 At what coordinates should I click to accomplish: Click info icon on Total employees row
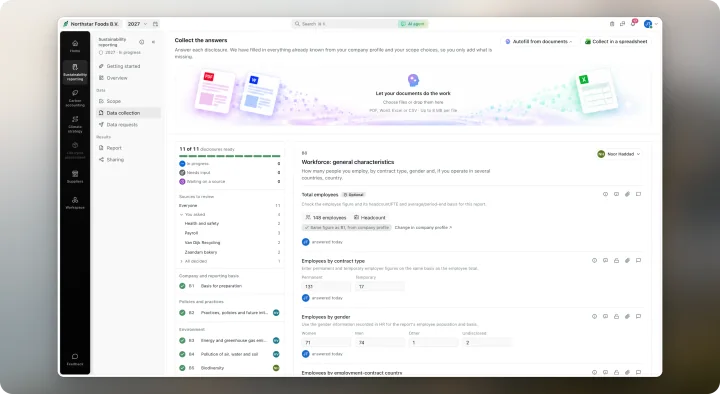point(605,194)
